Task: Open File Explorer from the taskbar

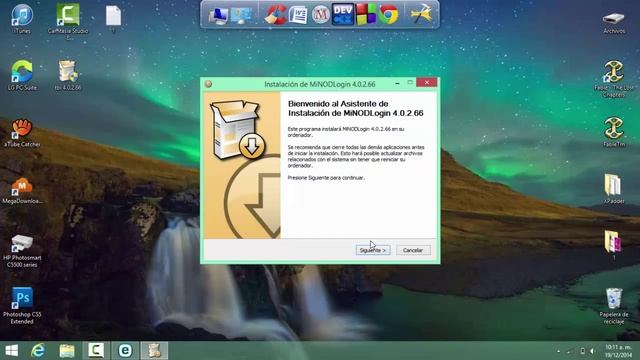Action: coord(67,351)
